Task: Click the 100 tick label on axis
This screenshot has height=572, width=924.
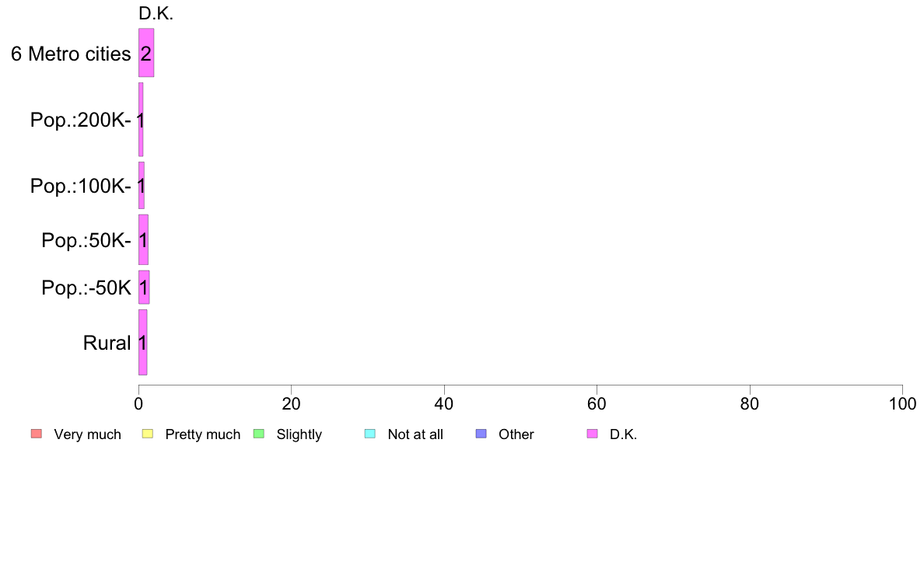Action: (902, 403)
